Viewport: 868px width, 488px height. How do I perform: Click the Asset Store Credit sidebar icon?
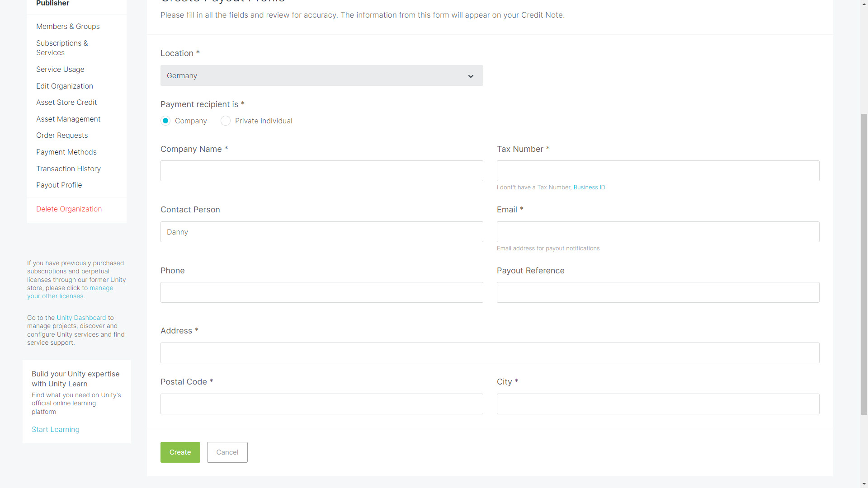click(x=66, y=102)
